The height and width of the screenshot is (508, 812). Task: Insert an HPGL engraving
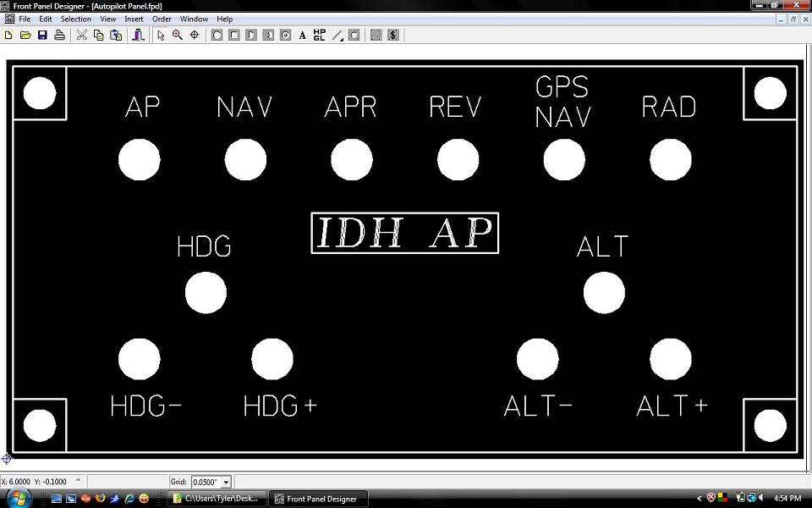coord(320,36)
